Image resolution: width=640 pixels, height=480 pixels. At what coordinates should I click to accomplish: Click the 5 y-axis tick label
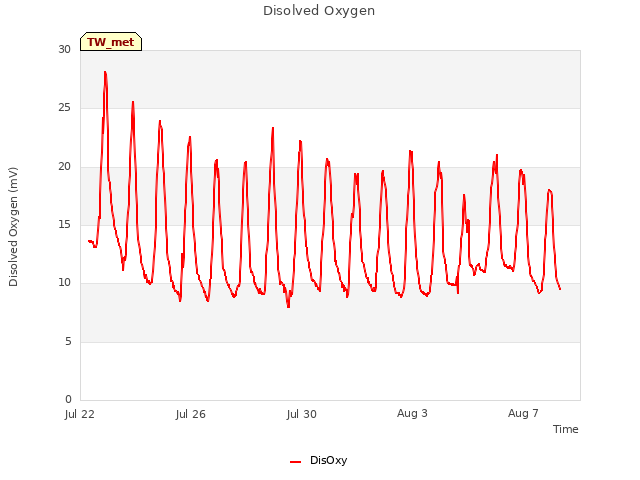pos(68,341)
